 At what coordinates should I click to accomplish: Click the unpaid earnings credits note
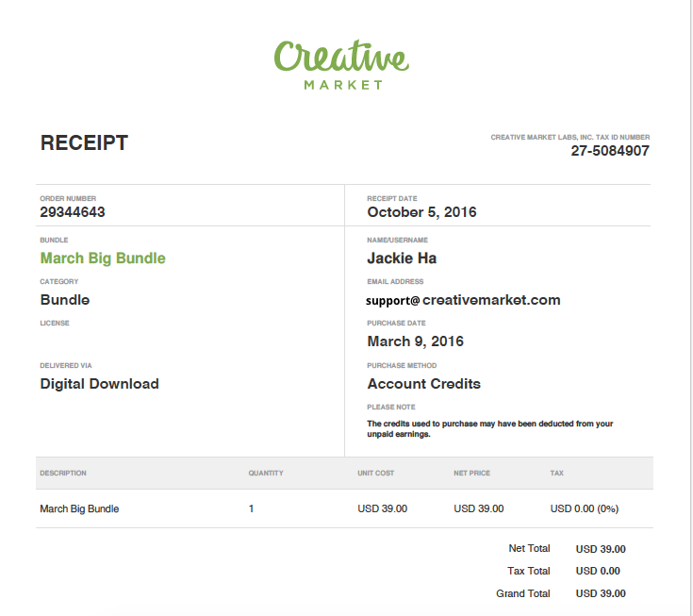click(x=489, y=429)
